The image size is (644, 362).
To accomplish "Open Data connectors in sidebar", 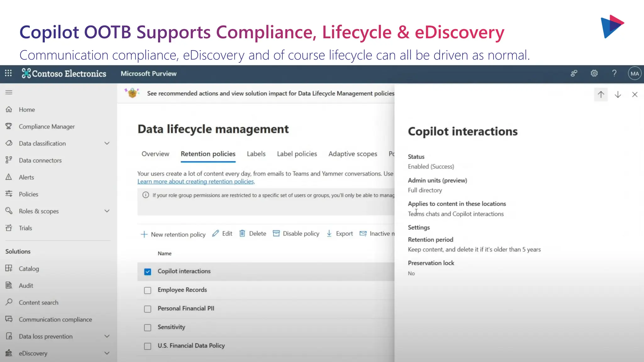I will (40, 160).
